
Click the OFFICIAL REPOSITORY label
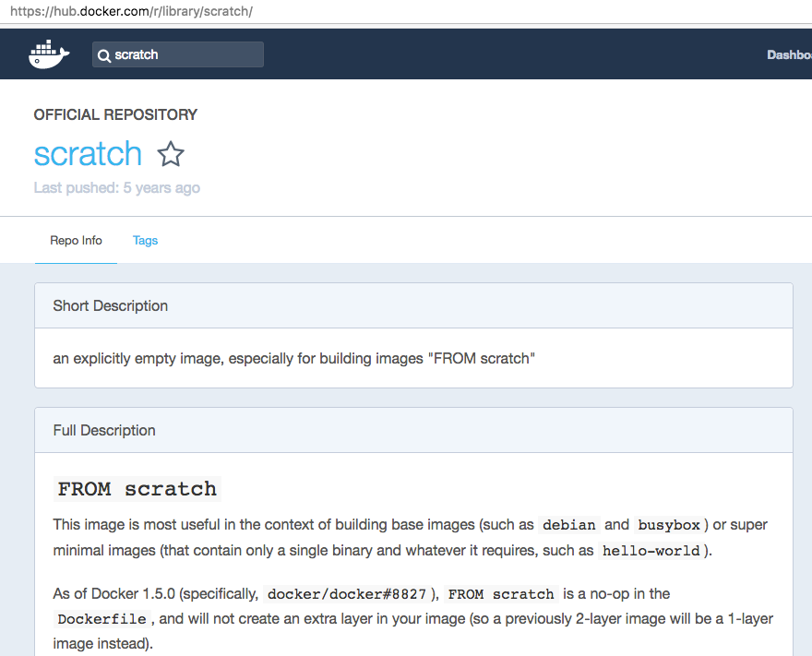pos(115,114)
